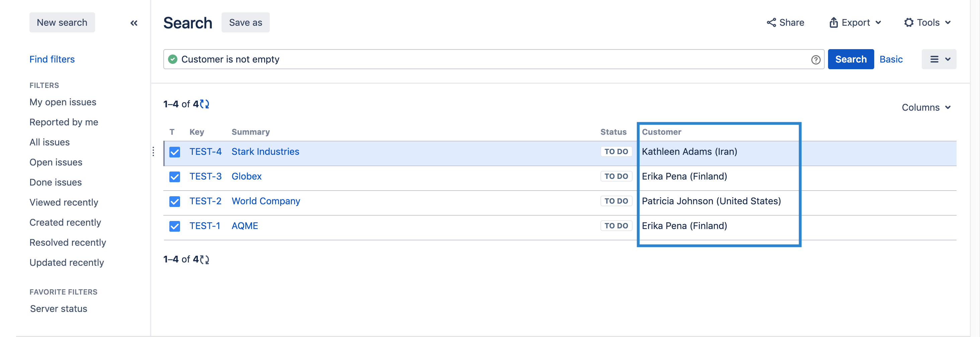Click the query help question mark icon
Viewport: 980px width, 337px height.
pyautogui.click(x=815, y=60)
